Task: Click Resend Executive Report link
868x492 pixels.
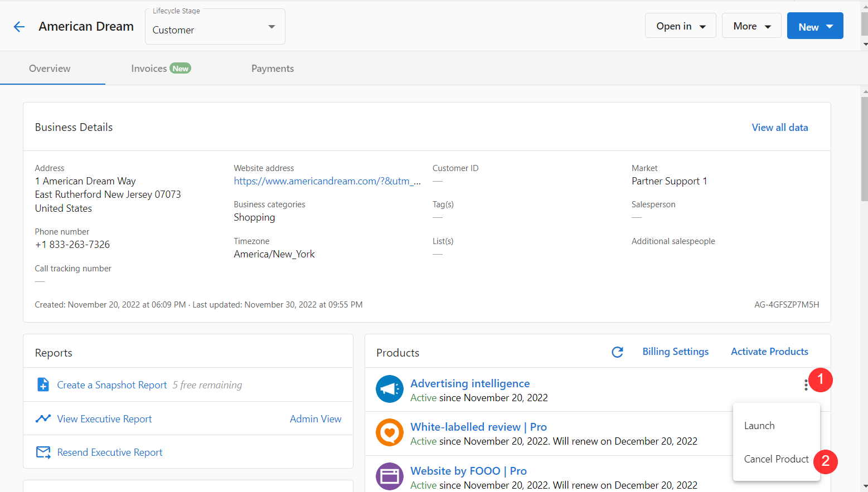Action: pyautogui.click(x=110, y=452)
